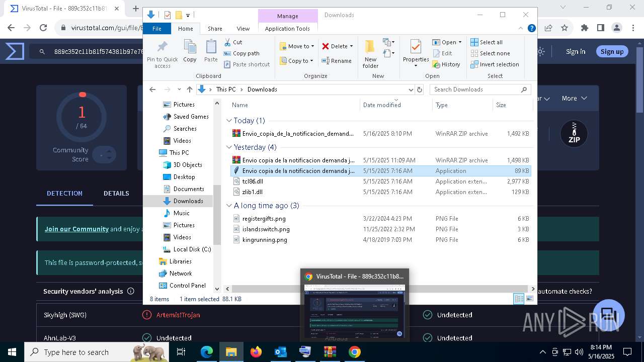The image size is (644, 362).
Task: Select Documents in navigation pane
Action: pos(189,189)
